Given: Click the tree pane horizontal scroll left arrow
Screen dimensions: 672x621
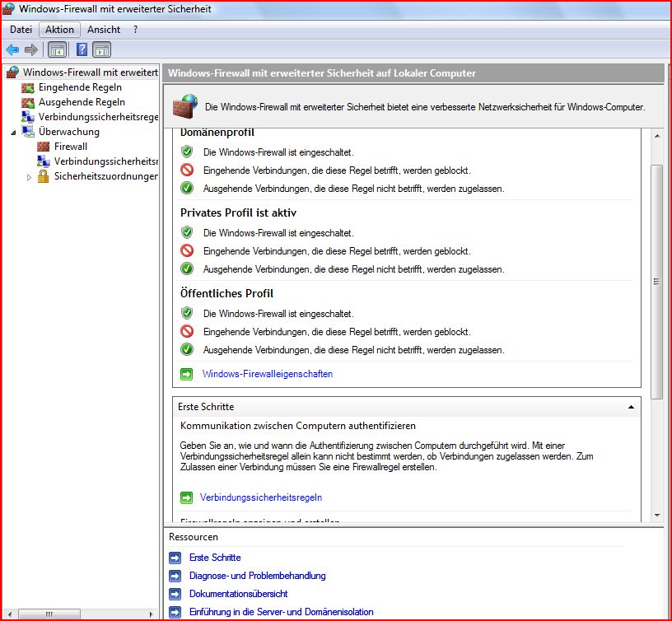Looking at the screenshot, I should 10,614.
